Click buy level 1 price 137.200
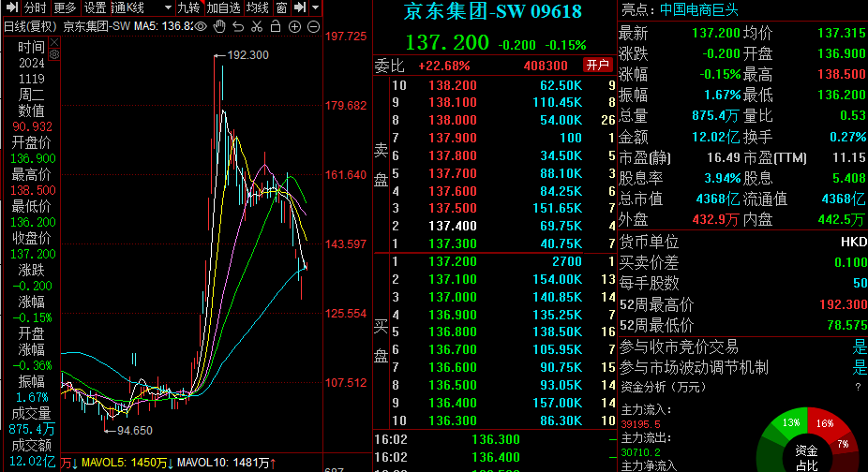The width and height of the screenshot is (868, 472). point(452,261)
